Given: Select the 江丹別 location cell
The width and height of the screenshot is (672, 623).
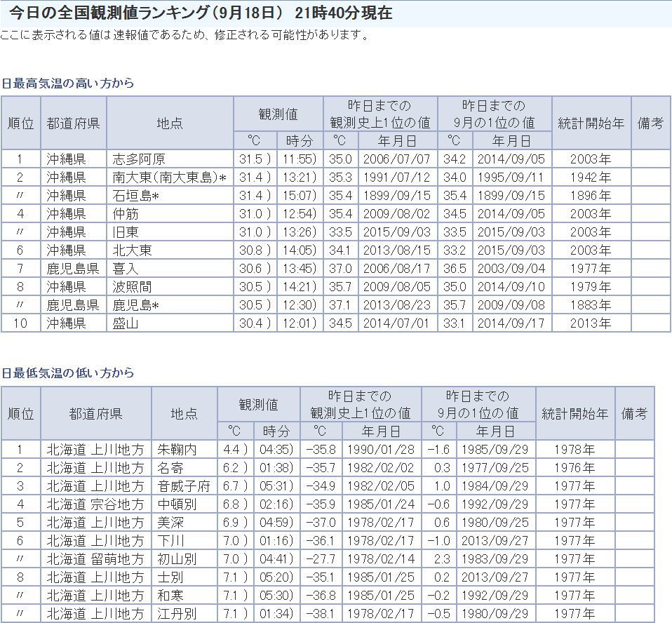Looking at the screenshot, I should tap(177, 614).
